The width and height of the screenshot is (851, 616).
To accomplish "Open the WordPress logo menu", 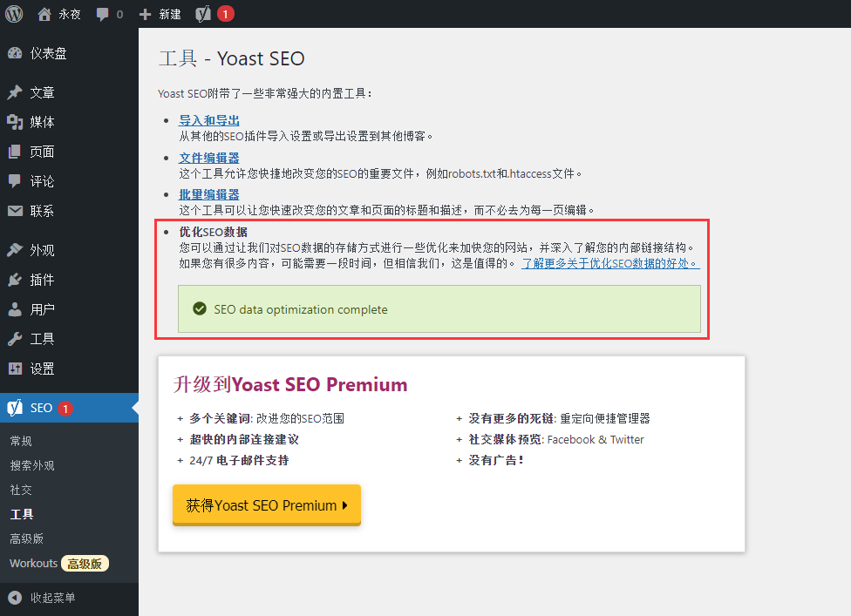I will coord(14,14).
